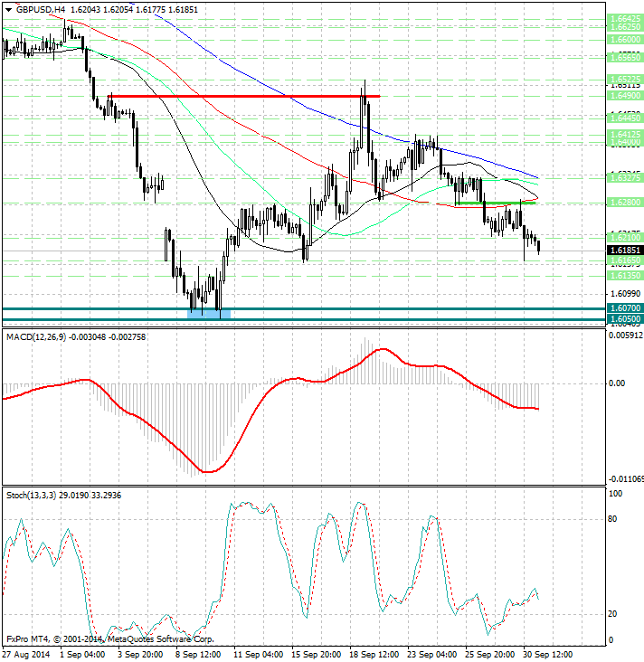The width and height of the screenshot is (644, 662).
Task: Click the 11 Sep 04:00 time label
Action: [x=258, y=655]
